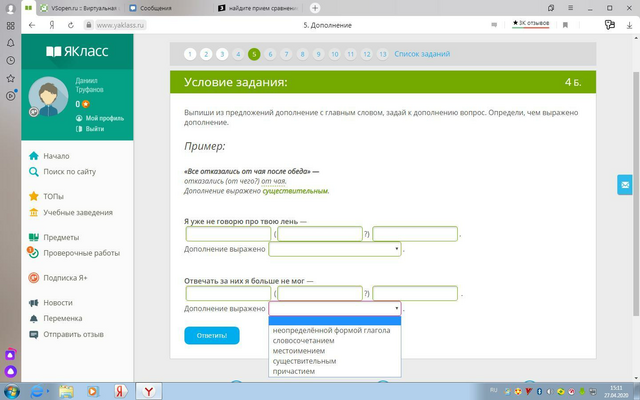Click Windows Start button
This screenshot has height=400, width=640.
coord(11,391)
